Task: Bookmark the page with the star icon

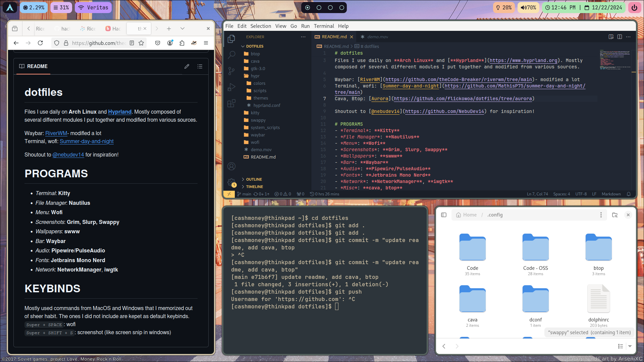Action: pyautogui.click(x=141, y=43)
